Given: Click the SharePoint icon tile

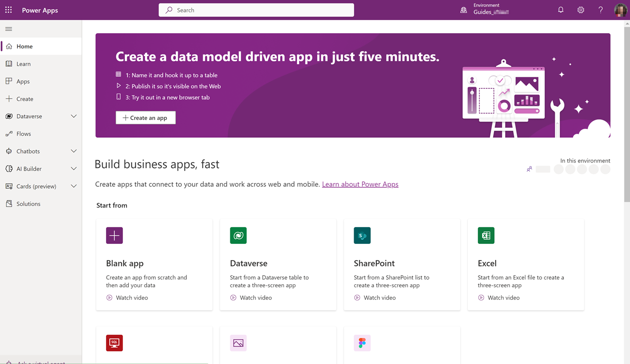Looking at the screenshot, I should [362, 235].
